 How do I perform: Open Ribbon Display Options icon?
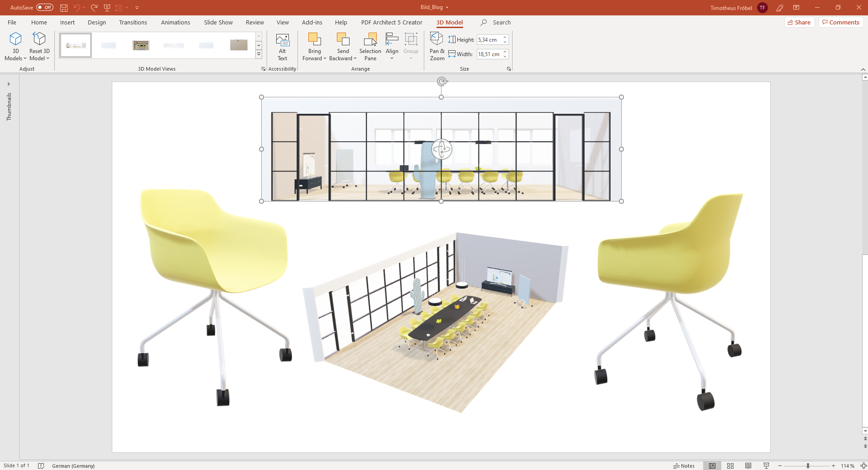796,8
